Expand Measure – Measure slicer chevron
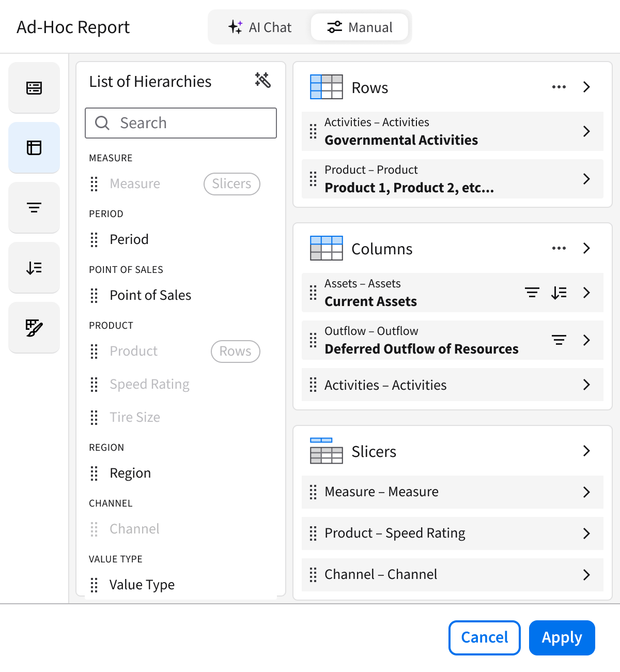620x672 pixels. pyautogui.click(x=586, y=492)
